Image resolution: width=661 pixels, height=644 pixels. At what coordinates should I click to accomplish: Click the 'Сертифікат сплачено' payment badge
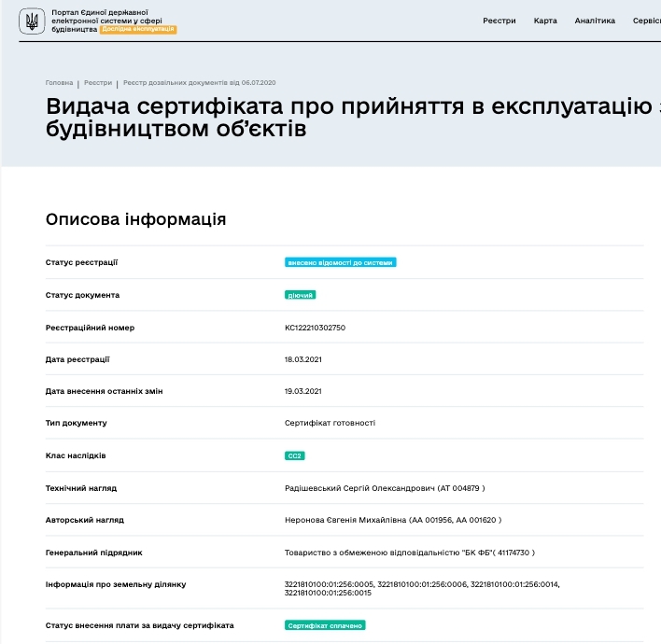[325, 625]
